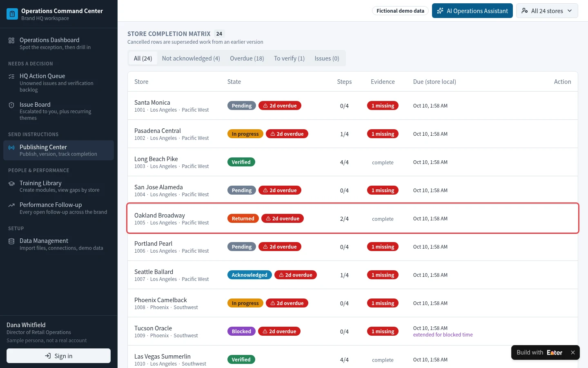Click the extended for blocked time link
This screenshot has height=368, width=588.
click(x=443, y=335)
